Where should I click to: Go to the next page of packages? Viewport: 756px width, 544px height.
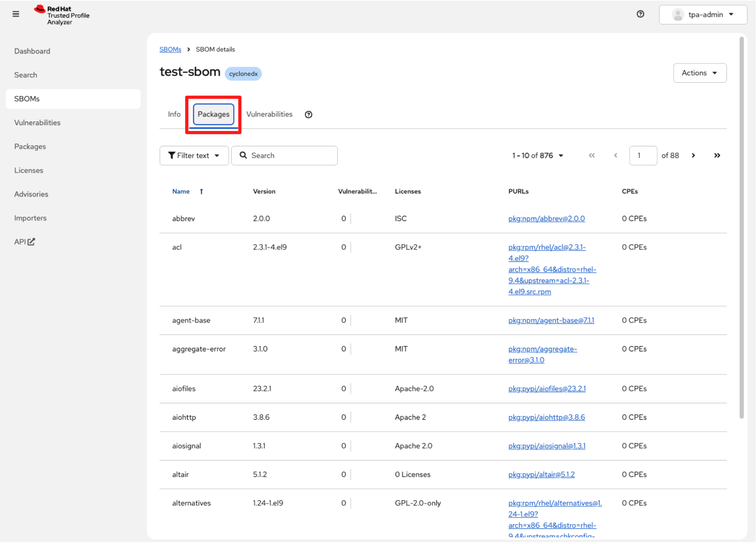click(x=693, y=155)
